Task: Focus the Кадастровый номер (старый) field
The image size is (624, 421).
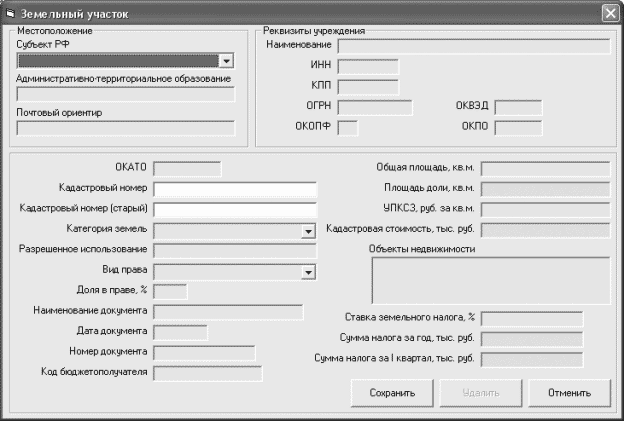Action: (234, 209)
